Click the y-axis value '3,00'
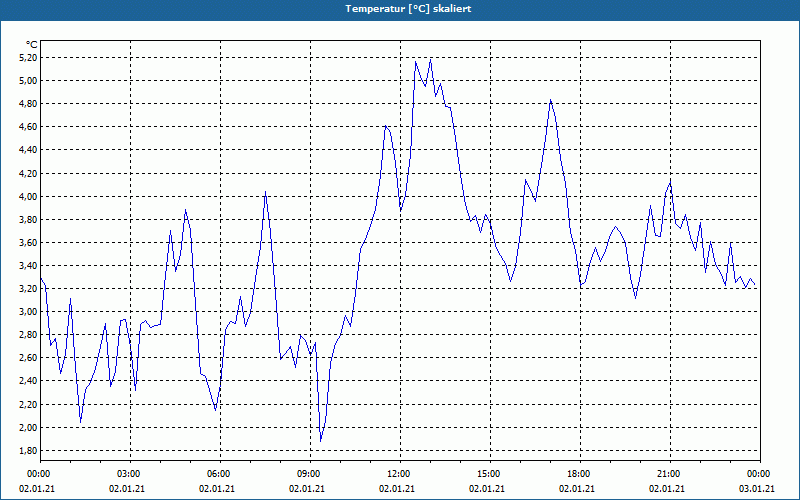Screen dimensions: 800x500 point(29,312)
